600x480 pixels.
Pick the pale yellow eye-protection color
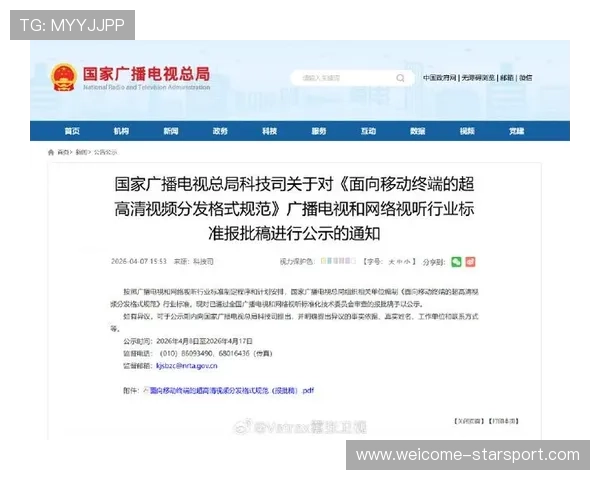tap(323, 261)
